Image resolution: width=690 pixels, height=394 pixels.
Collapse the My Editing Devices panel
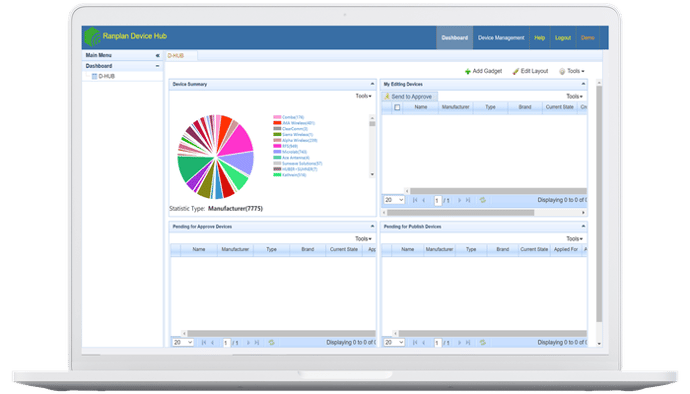tap(583, 84)
